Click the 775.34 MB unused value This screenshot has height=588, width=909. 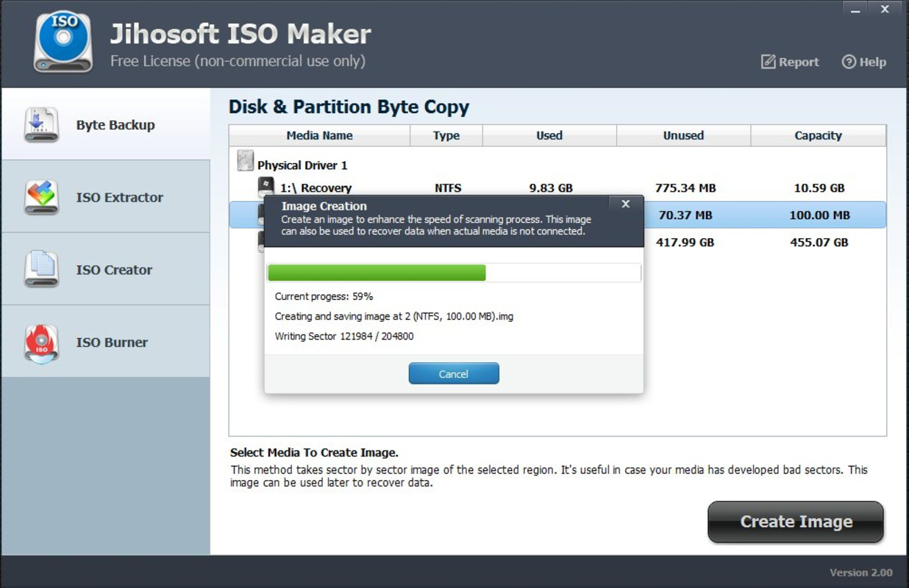685,188
